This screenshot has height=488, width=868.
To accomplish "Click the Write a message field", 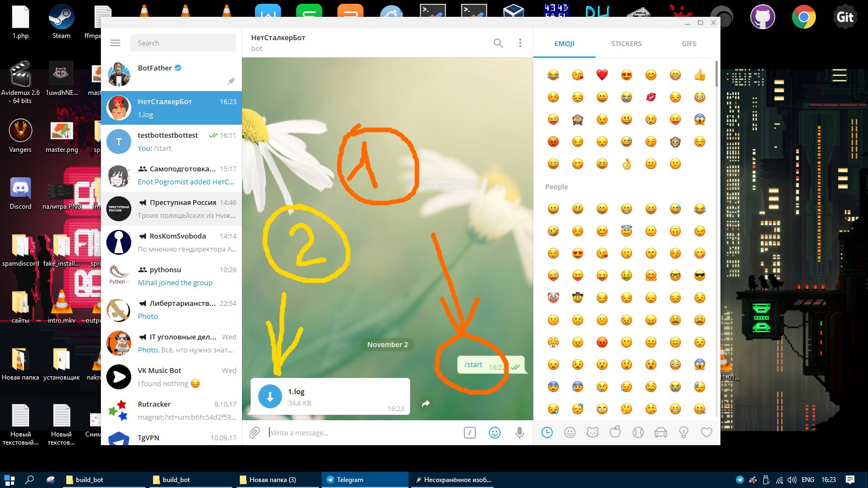I will 363,433.
